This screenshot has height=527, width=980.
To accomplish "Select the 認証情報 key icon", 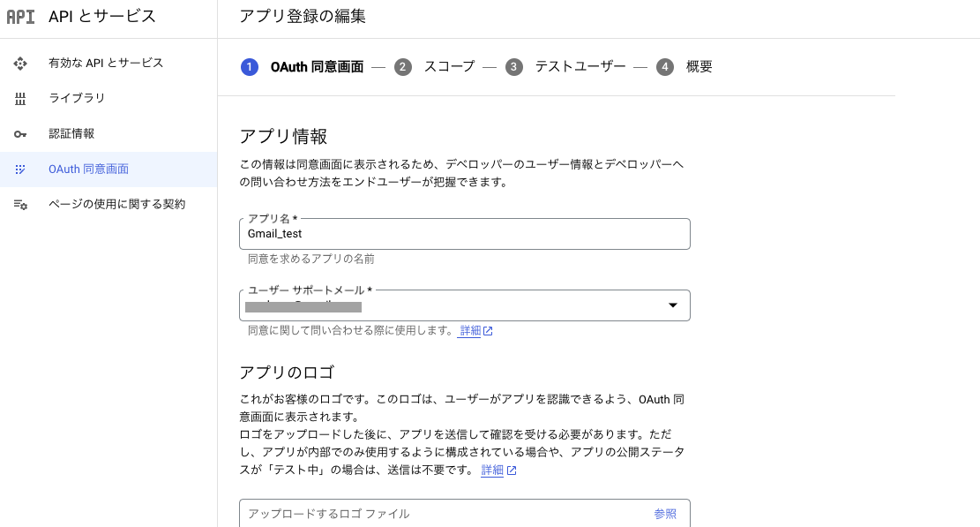I will pyautogui.click(x=20, y=133).
